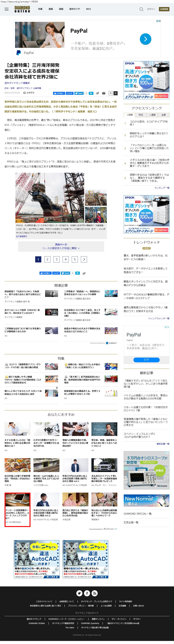Open the footer Twitter icon

pos(79,593)
